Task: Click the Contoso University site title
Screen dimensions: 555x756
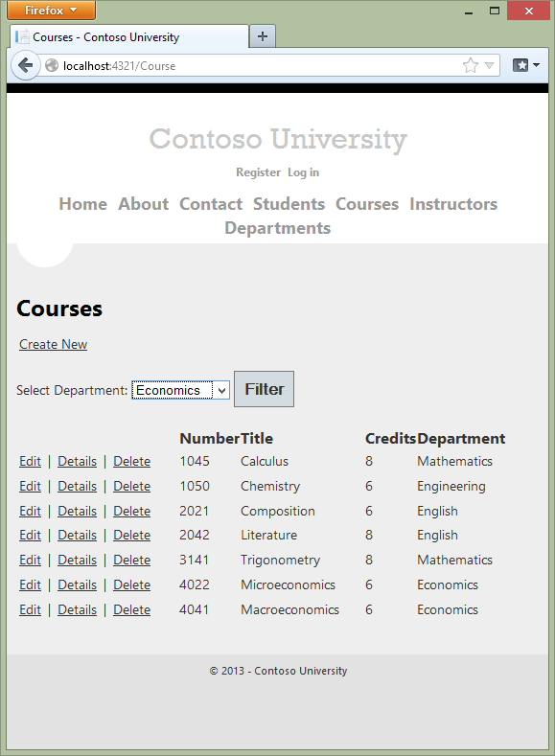Action: pos(278,139)
